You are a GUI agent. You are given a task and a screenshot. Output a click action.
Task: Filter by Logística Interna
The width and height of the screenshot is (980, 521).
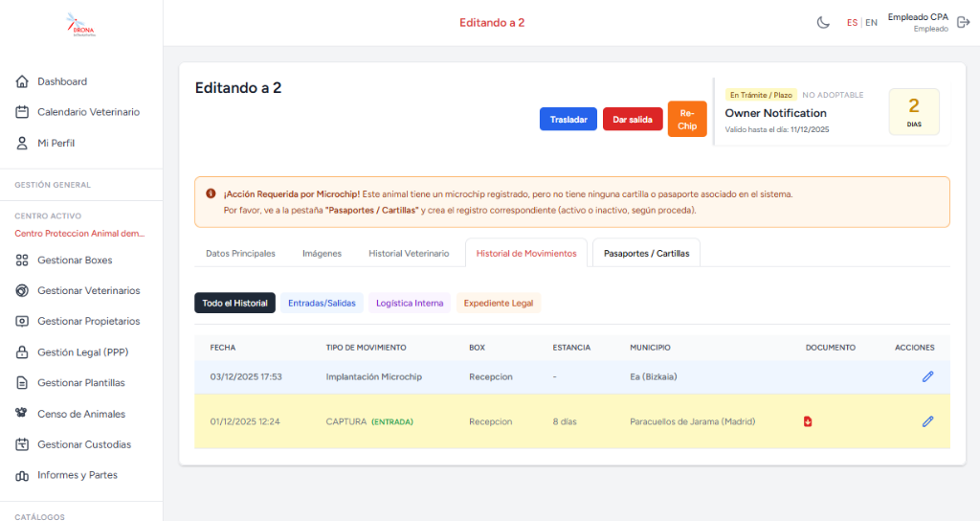pos(410,304)
